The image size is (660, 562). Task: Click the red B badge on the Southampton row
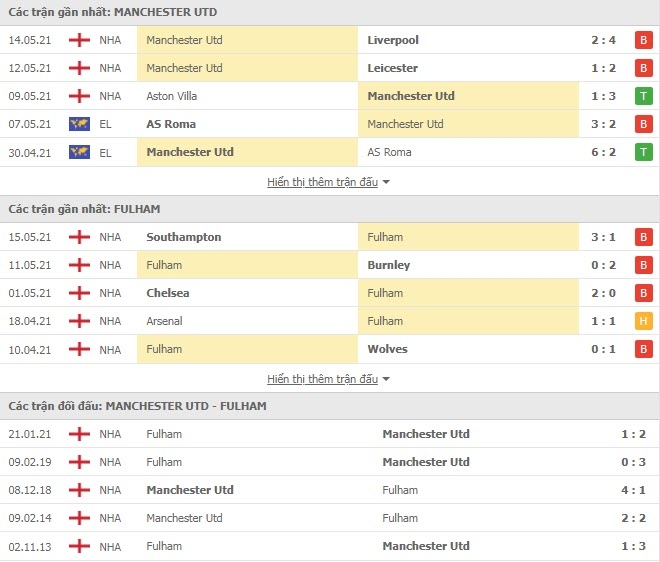[643, 237]
